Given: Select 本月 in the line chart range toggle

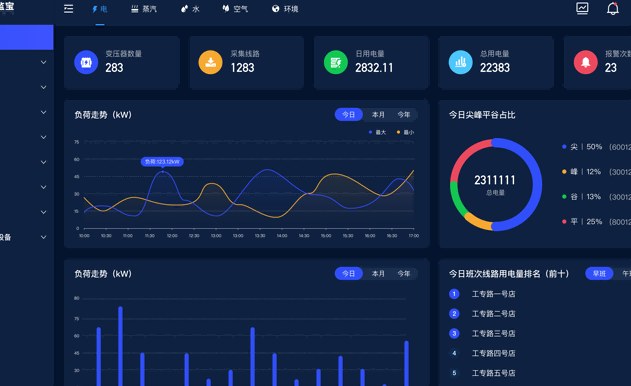Looking at the screenshot, I should click(378, 115).
